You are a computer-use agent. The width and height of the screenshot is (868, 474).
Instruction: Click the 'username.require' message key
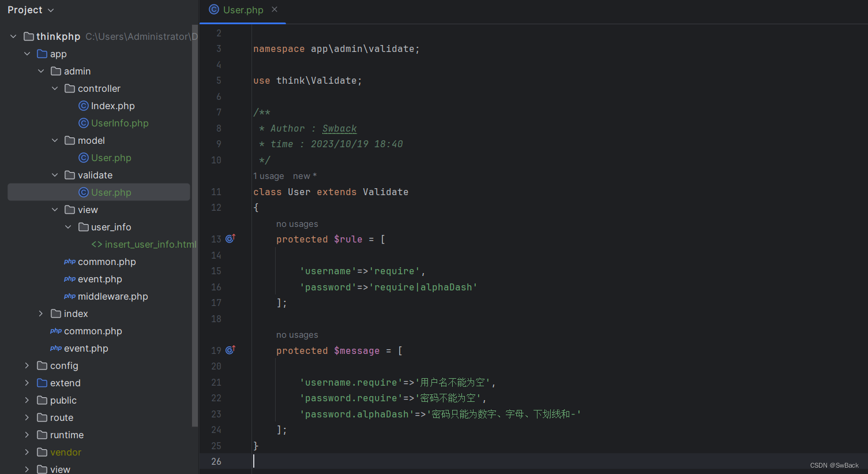351,382
